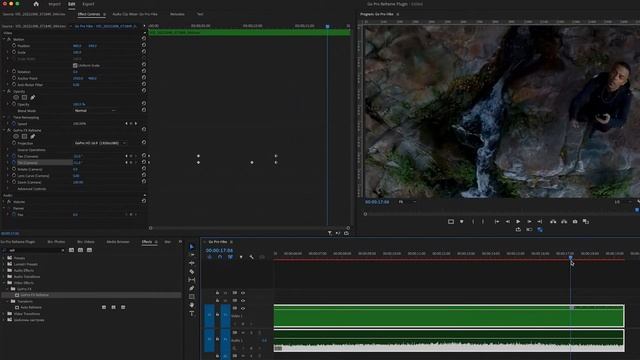Expand Video Transitions folder

tap(4, 313)
